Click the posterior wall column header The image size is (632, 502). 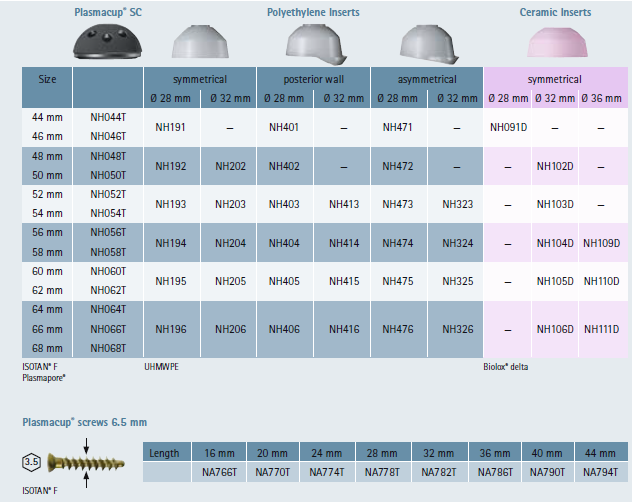pyautogui.click(x=314, y=79)
